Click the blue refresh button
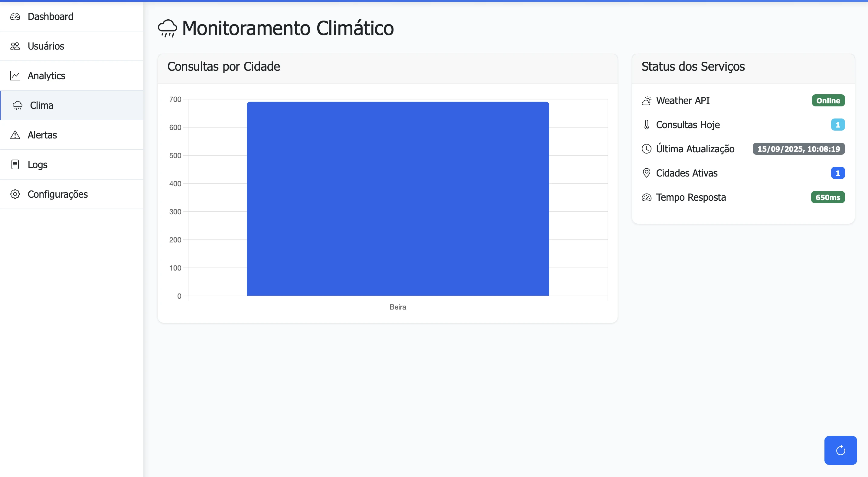 pos(840,450)
